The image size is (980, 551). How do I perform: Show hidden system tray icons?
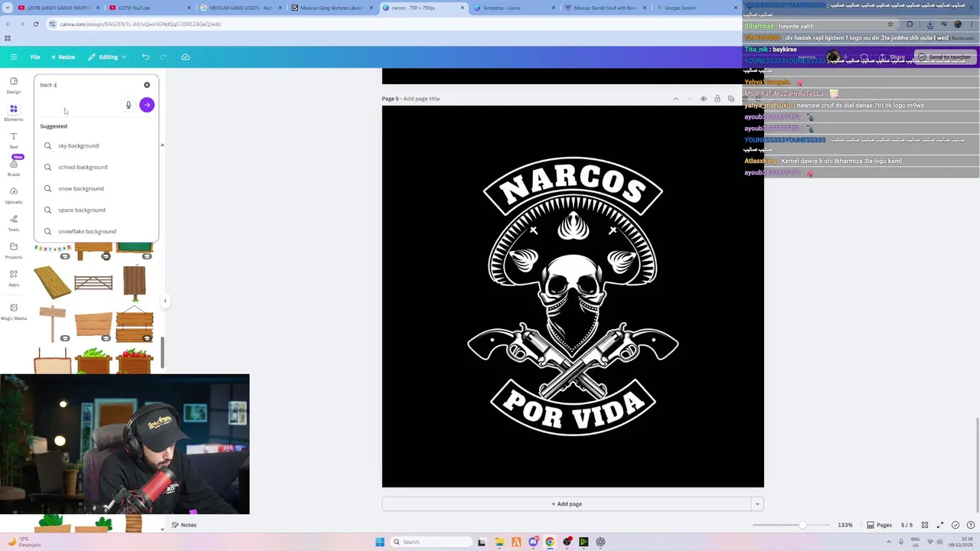[x=888, y=542]
